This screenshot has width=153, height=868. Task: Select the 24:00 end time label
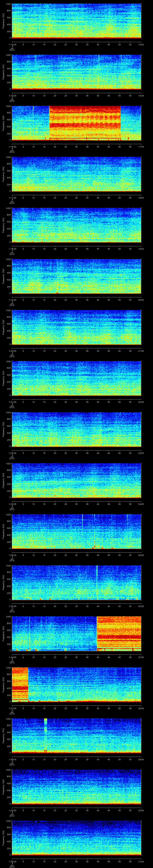[141, 504]
